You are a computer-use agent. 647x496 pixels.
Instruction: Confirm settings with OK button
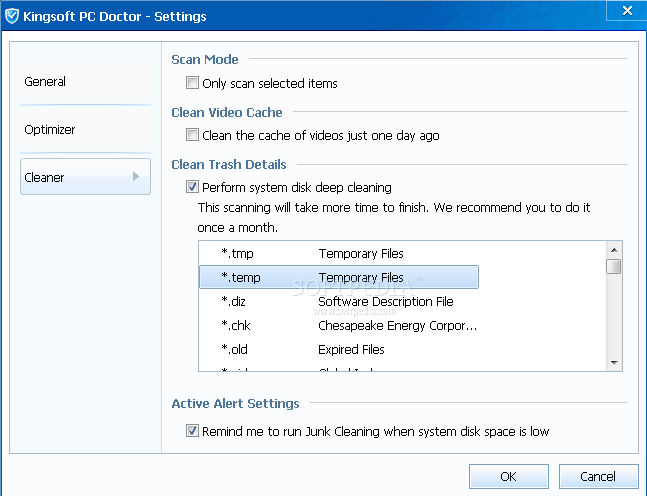tap(508, 477)
